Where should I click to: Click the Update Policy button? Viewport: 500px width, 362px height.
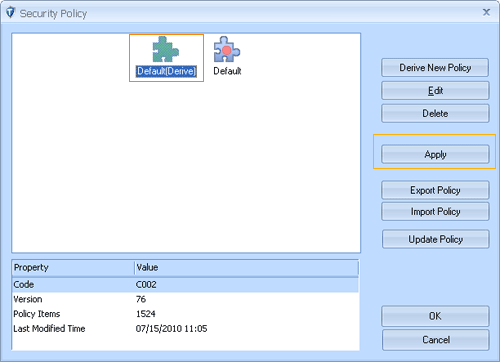point(435,239)
